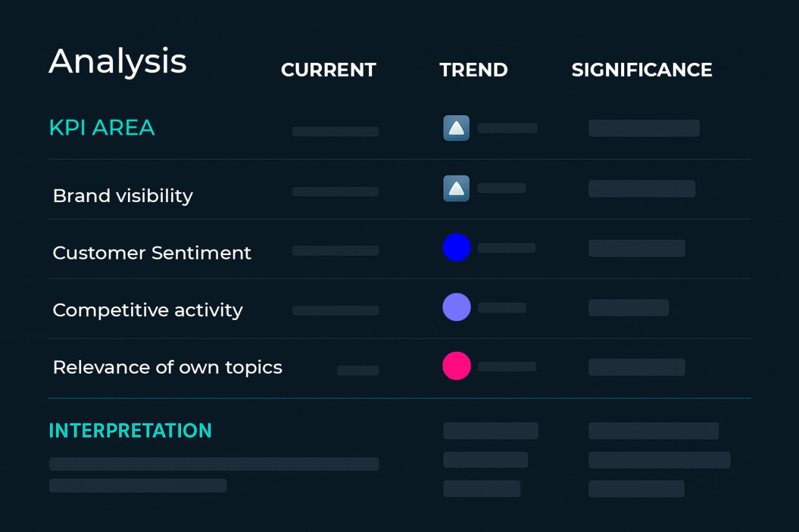The image size is (799, 532).
Task: Click the significance placeholder for Competitive activity
Action: point(629,307)
